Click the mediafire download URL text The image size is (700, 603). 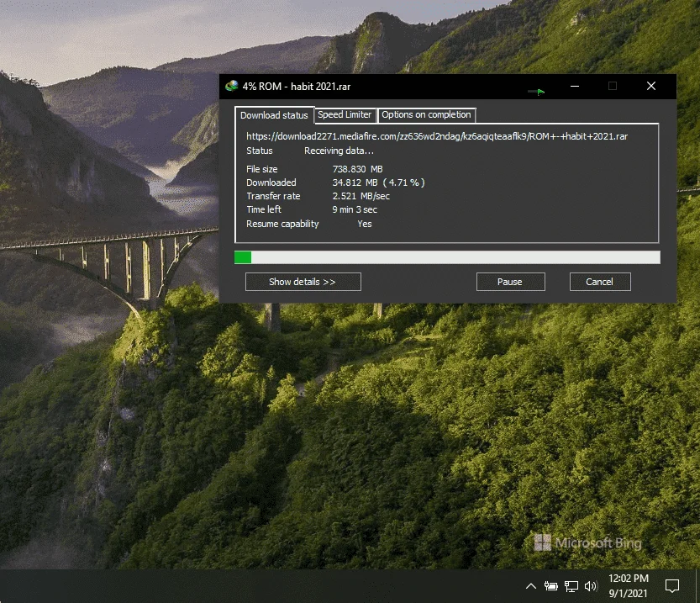[x=437, y=136]
